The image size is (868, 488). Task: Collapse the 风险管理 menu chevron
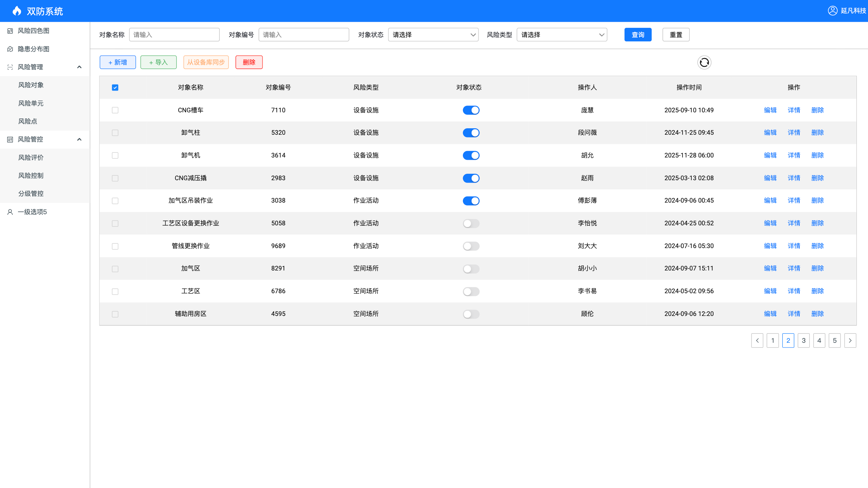79,67
